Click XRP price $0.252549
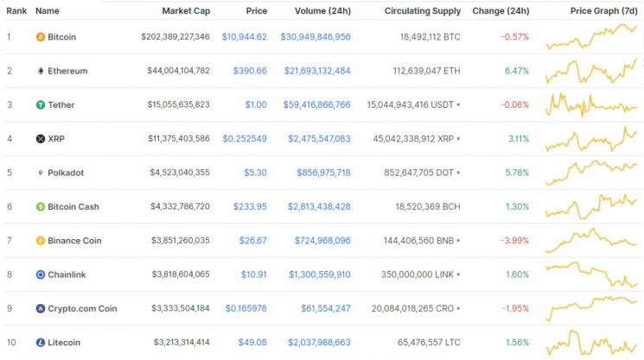644x360 pixels. (245, 139)
